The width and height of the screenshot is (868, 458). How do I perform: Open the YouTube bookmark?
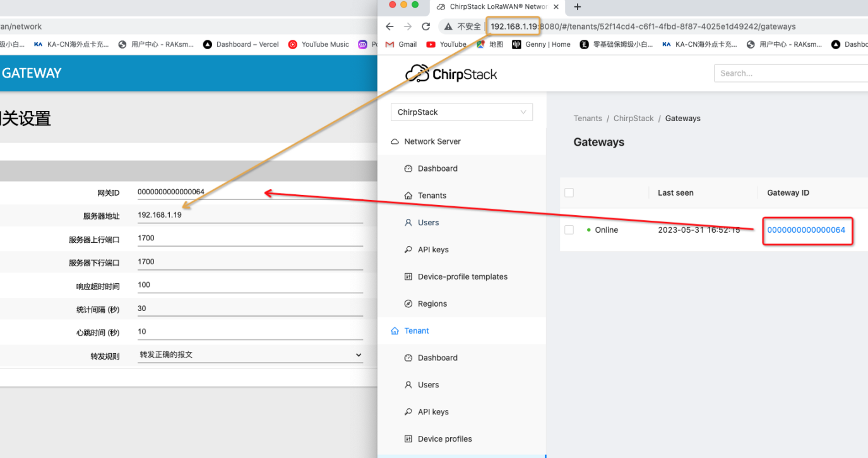click(x=446, y=44)
